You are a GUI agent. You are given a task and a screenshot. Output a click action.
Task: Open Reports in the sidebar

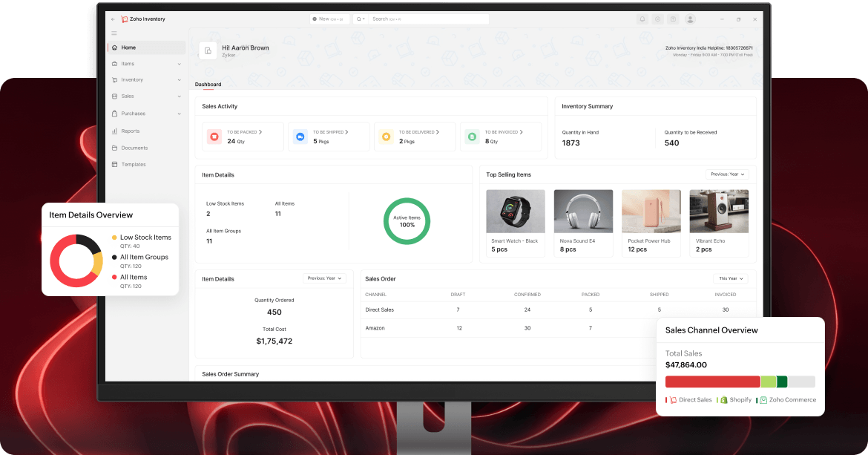click(x=147, y=131)
